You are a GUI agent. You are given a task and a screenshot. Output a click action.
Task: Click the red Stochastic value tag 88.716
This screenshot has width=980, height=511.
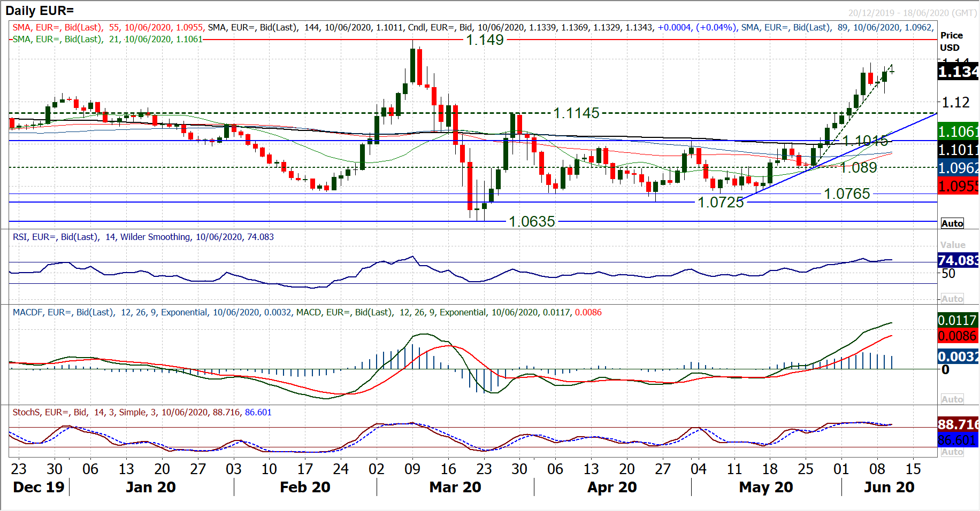(958, 424)
